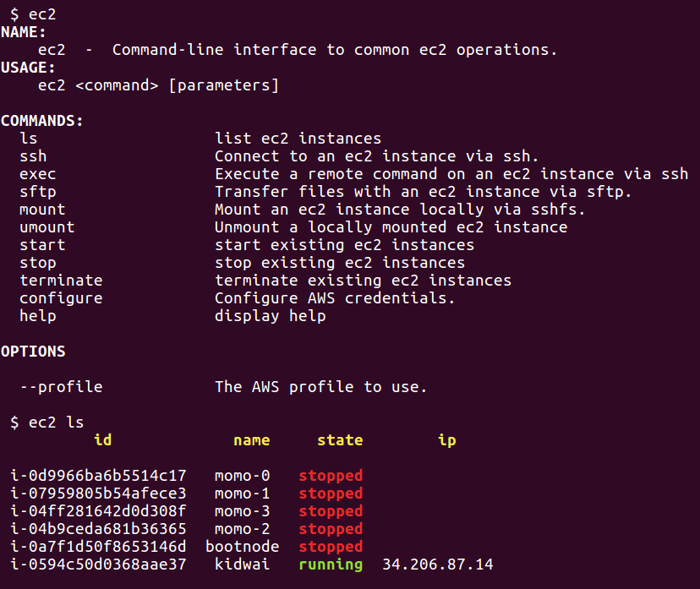Select instance id i-04b9ceda681b36365

point(98,529)
